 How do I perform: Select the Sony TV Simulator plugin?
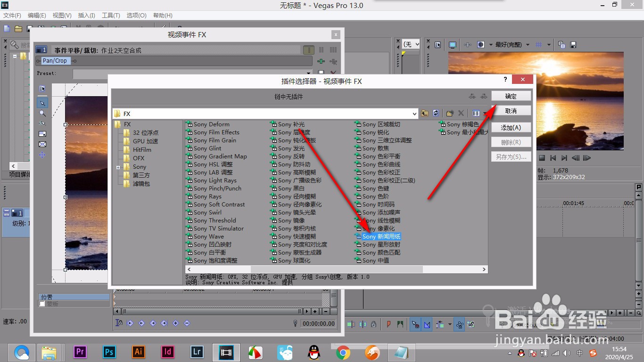(x=215, y=228)
